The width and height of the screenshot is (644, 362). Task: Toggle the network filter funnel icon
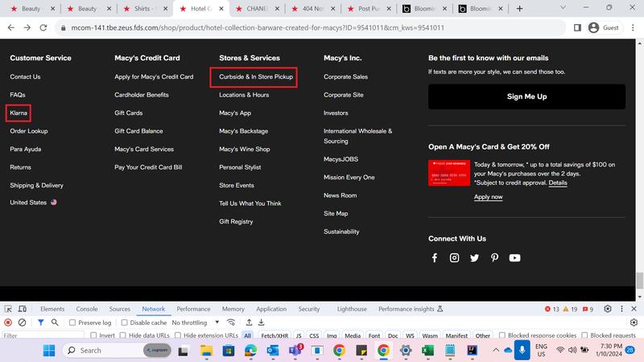(x=41, y=323)
